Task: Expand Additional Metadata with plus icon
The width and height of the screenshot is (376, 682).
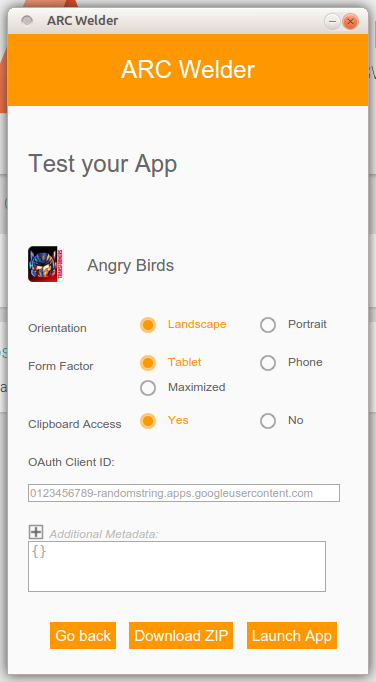Action: click(36, 532)
